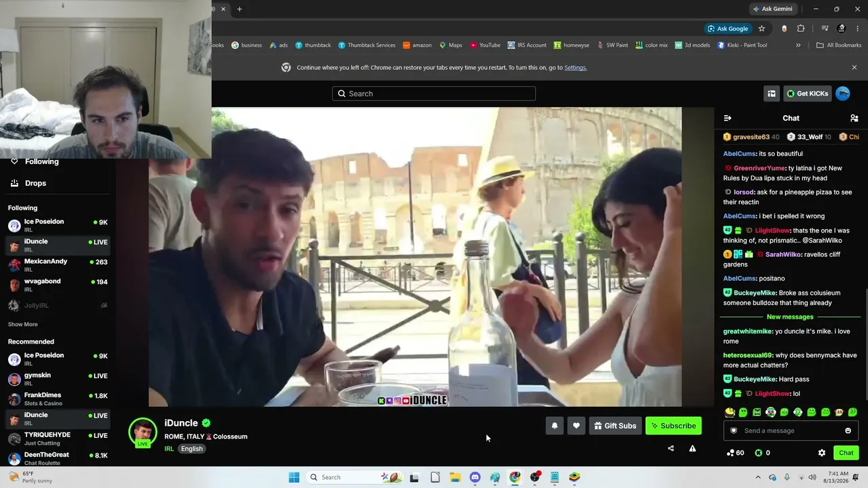Open the Settings link in restore bar

pos(575,68)
